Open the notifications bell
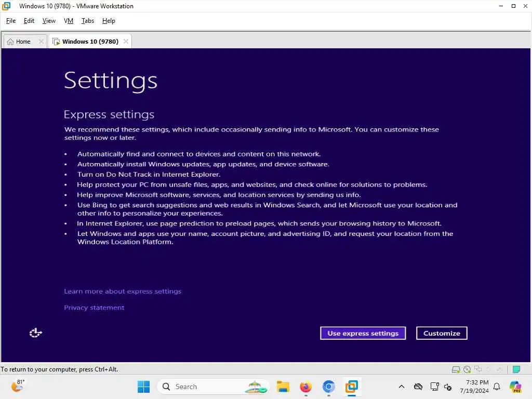 click(x=497, y=387)
